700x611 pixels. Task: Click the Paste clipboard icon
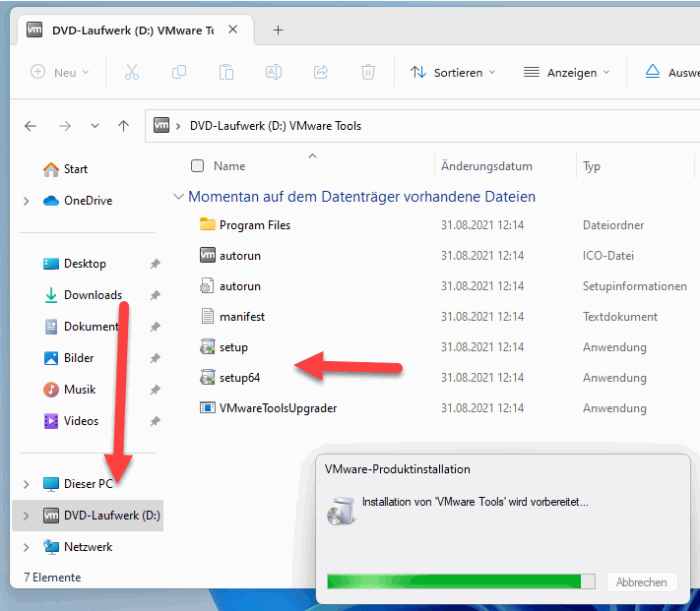pyautogui.click(x=226, y=72)
